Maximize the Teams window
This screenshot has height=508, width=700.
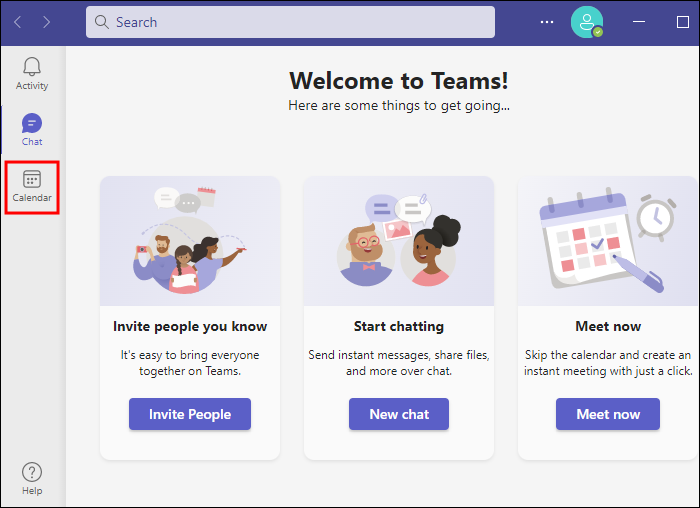tap(683, 22)
